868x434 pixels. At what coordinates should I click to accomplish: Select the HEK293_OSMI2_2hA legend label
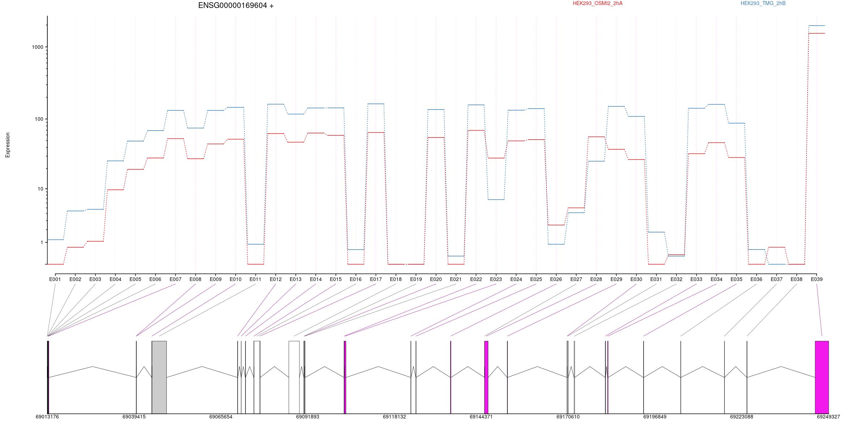click(x=597, y=3)
